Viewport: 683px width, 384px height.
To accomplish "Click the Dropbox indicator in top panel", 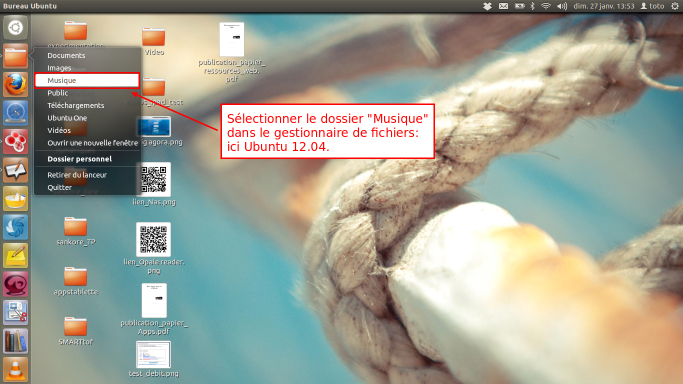I will pyautogui.click(x=487, y=6).
